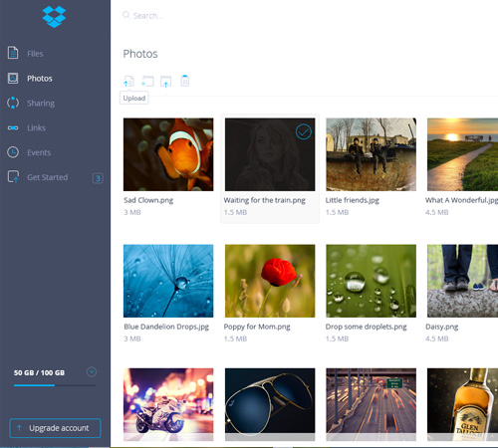Click the file name Blue Dandelion Drops.jpg

(166, 327)
